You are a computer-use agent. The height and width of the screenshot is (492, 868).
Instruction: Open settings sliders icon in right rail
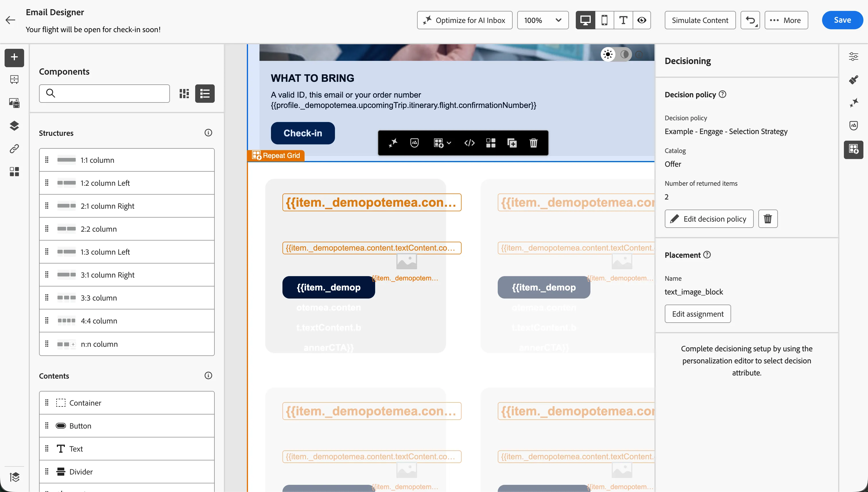click(853, 57)
